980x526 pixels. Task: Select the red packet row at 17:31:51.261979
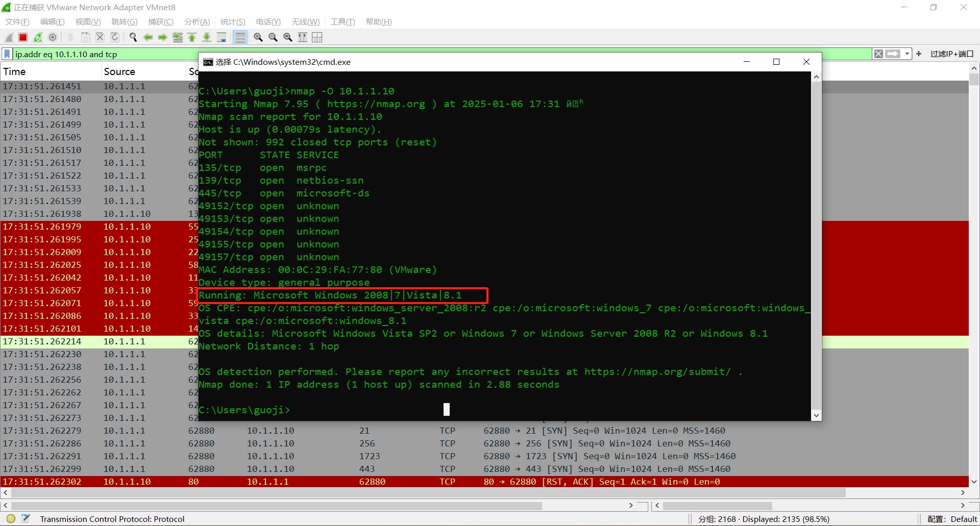pos(485,227)
